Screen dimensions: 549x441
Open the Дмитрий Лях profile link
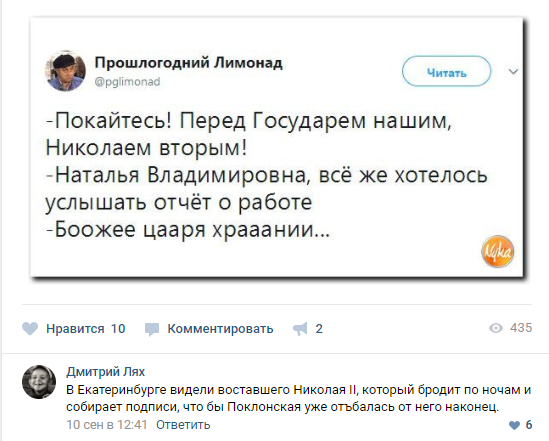[106, 371]
